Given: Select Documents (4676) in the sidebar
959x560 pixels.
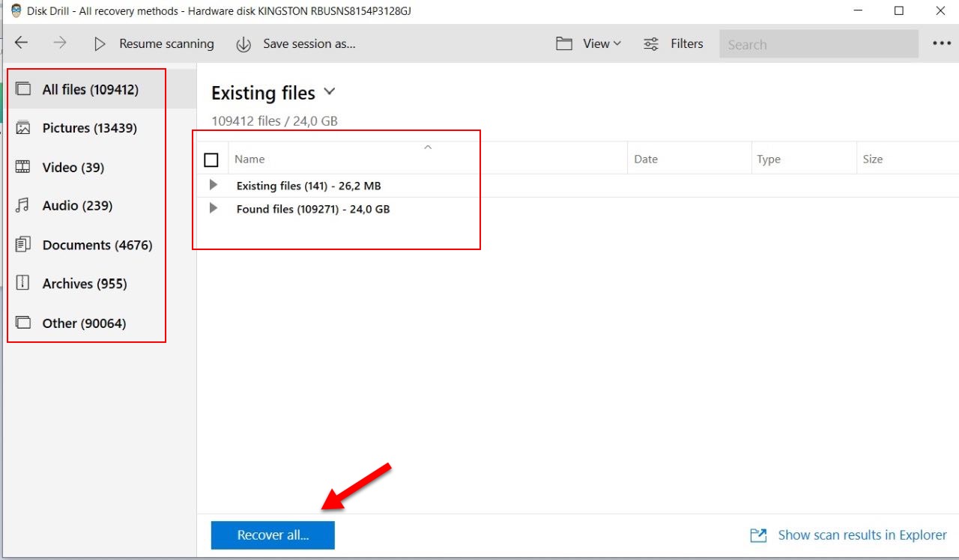Looking at the screenshot, I should click(97, 245).
